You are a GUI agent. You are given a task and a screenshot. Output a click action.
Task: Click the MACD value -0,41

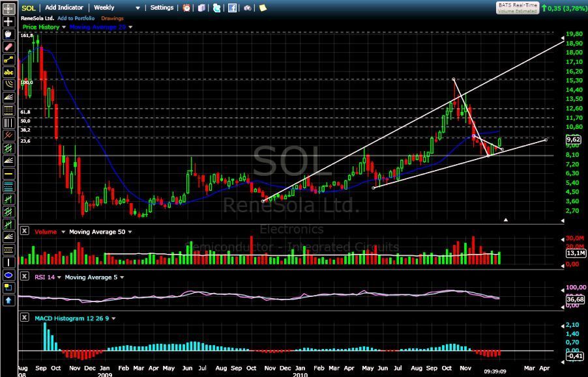[576, 356]
